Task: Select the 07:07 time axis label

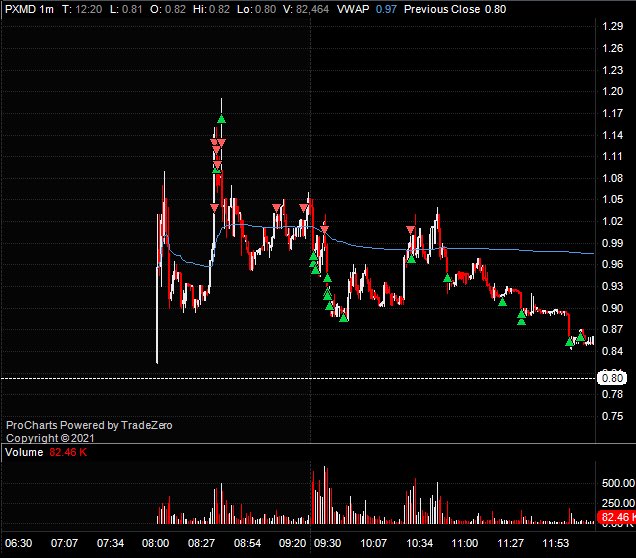Action: (64, 543)
